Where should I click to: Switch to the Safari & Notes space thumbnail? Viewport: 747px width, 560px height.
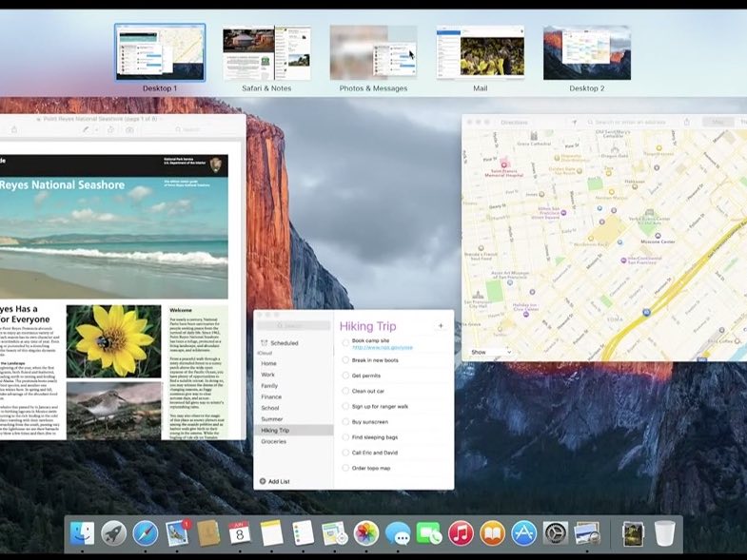[266, 53]
